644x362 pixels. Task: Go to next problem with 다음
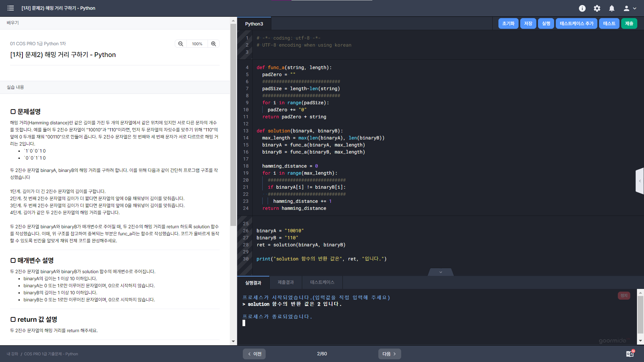click(389, 354)
